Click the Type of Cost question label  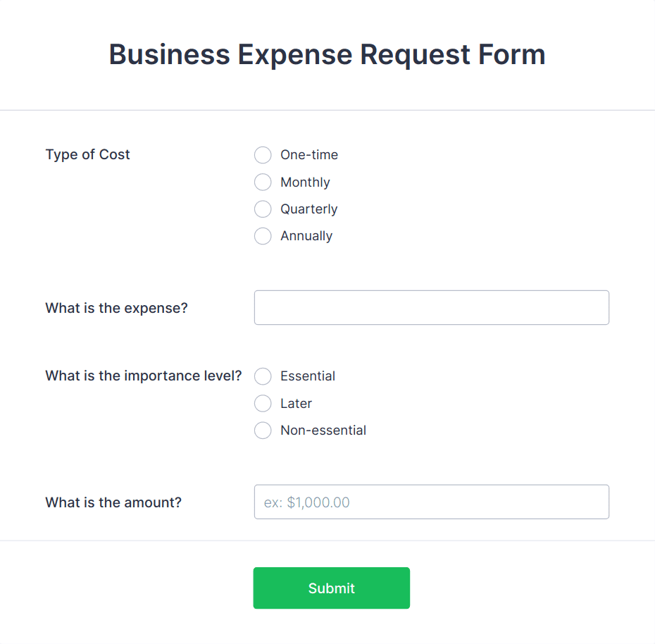point(87,154)
